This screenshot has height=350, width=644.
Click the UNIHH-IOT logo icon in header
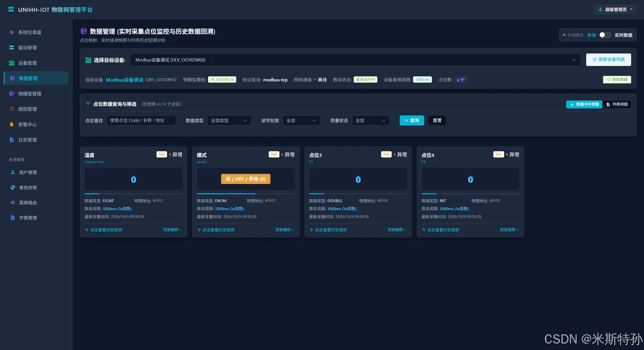(11, 9)
